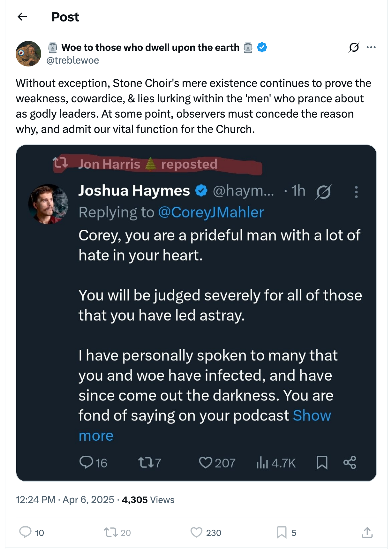Bookmark the post with the bookmark icon
This screenshot has width=392, height=549.
pyautogui.click(x=281, y=532)
